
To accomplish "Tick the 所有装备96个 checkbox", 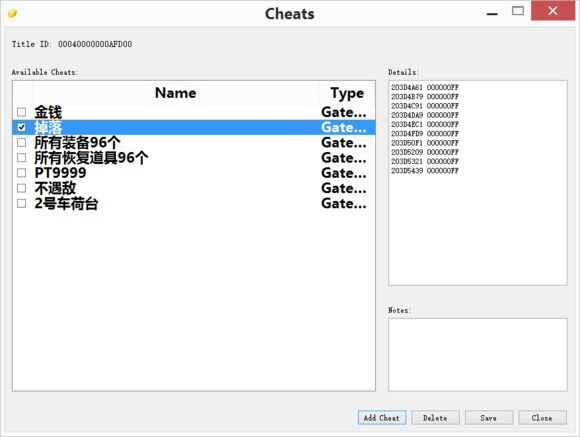I will pyautogui.click(x=21, y=142).
